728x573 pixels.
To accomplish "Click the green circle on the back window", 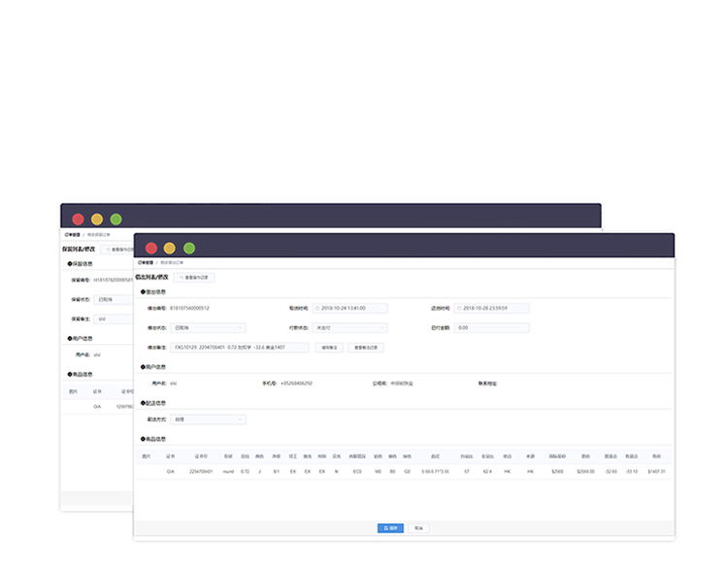I will click(x=116, y=219).
